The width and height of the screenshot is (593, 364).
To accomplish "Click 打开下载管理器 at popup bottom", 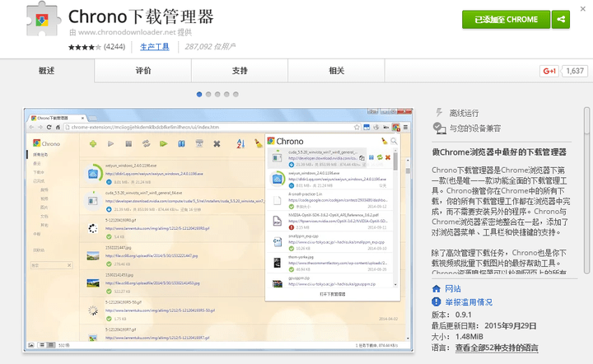I will coord(333,294).
